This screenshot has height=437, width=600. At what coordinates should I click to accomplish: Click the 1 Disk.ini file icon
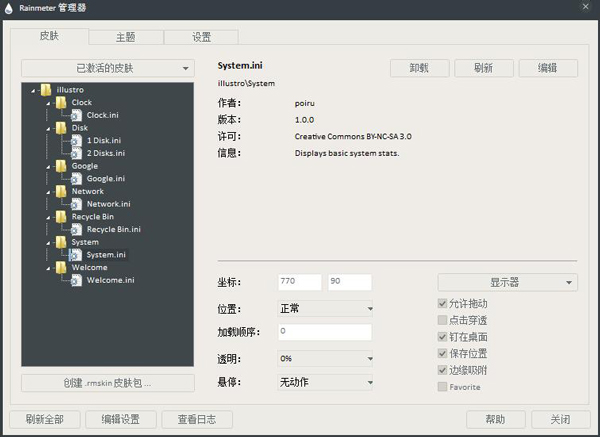pos(76,140)
